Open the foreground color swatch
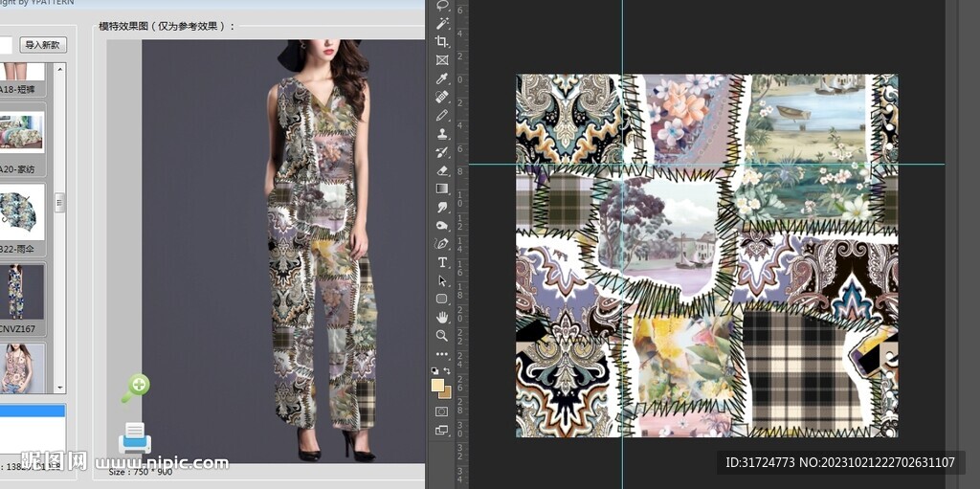980x489 pixels. [437, 385]
